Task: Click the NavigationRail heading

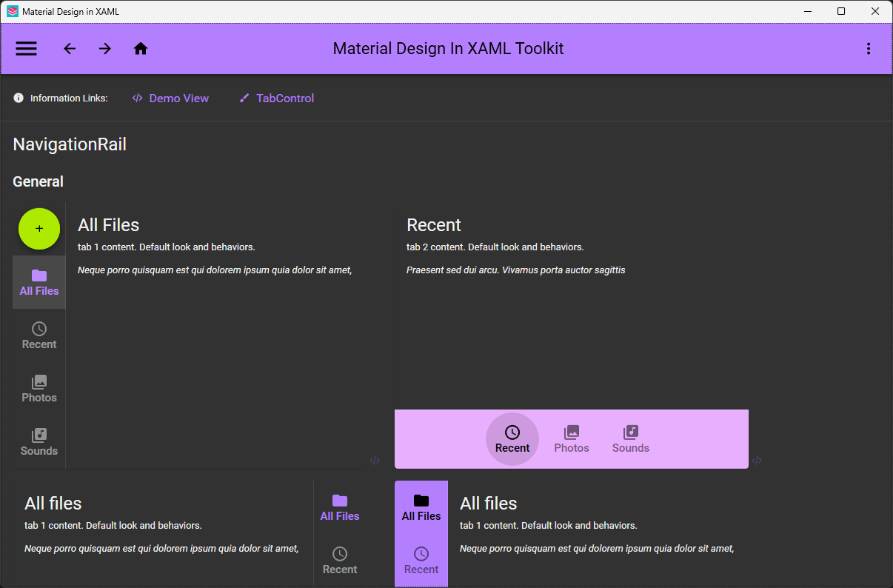Action: pos(70,144)
